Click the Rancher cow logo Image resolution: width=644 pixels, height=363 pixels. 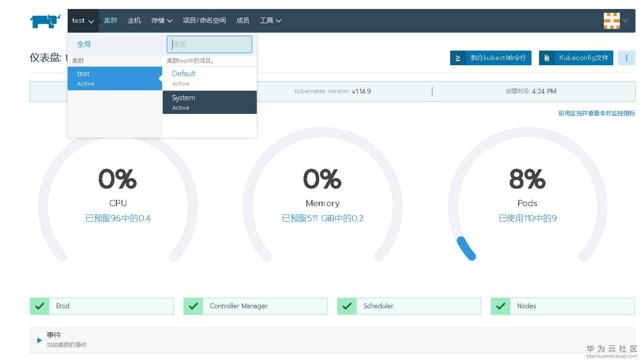pyautogui.click(x=46, y=21)
